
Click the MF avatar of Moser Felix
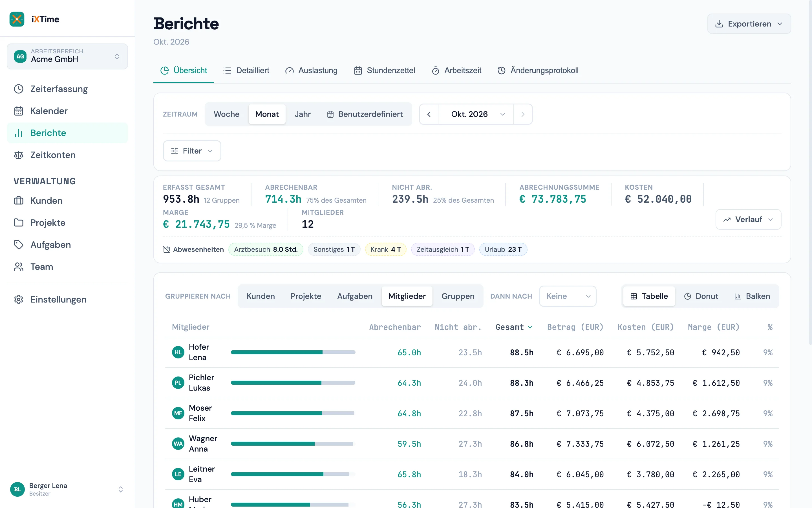178,413
